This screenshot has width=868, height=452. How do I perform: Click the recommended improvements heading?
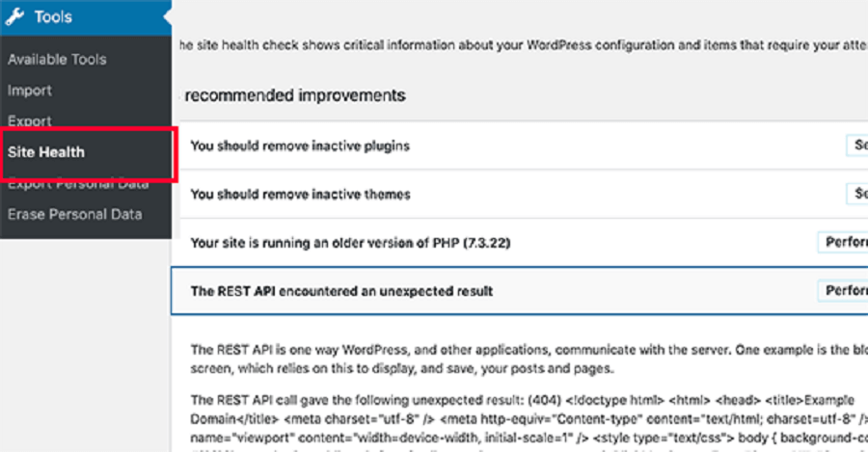(x=295, y=95)
